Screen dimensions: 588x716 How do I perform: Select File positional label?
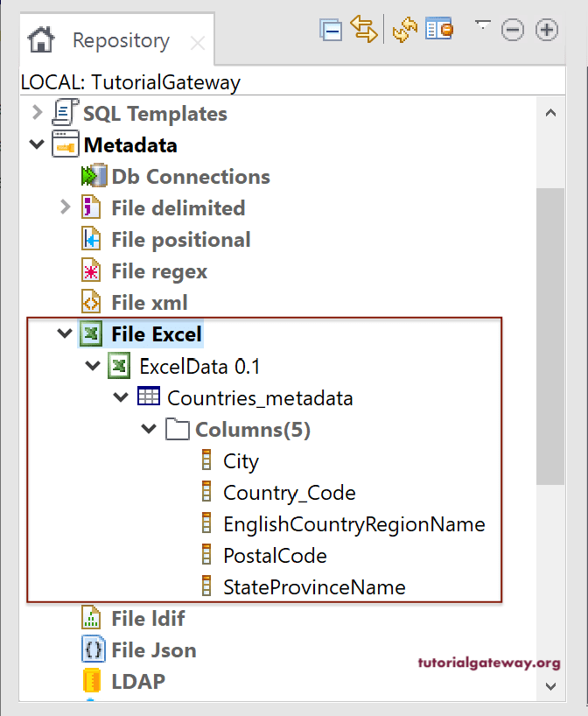tap(181, 240)
